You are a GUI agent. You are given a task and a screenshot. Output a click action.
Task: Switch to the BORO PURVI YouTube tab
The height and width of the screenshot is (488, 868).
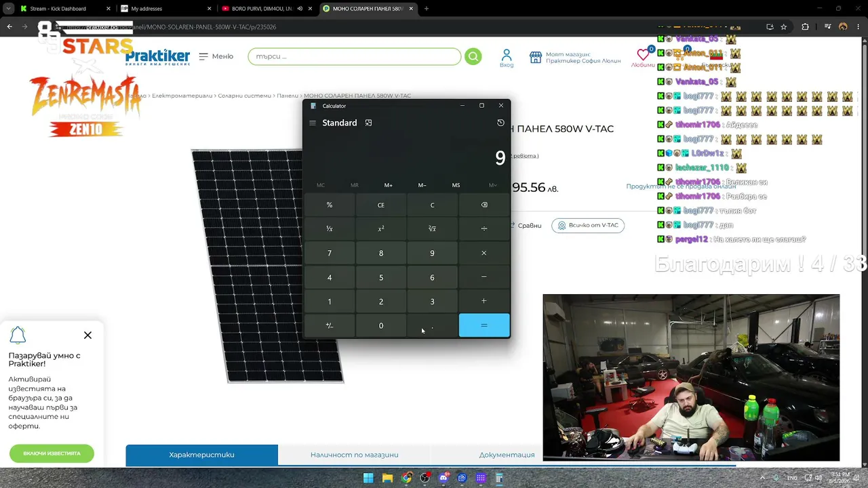[x=269, y=9]
